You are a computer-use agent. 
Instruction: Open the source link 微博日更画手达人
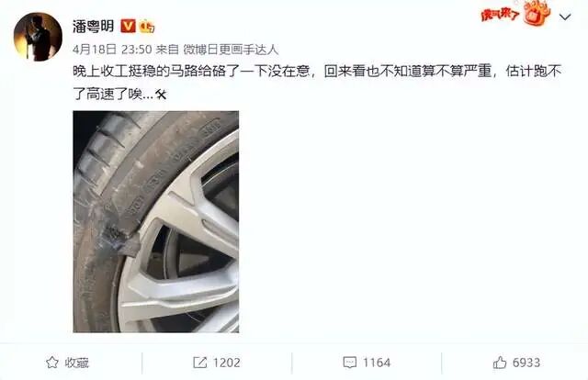click(x=231, y=50)
